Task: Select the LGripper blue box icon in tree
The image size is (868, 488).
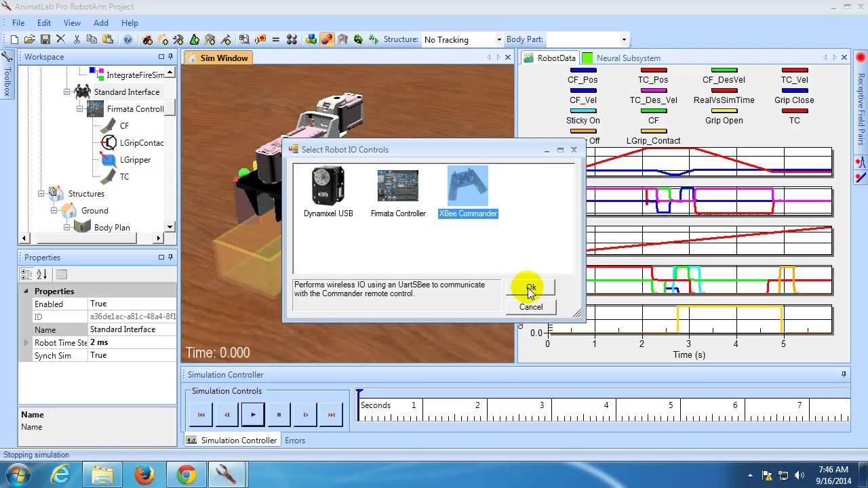Action: coord(108,159)
